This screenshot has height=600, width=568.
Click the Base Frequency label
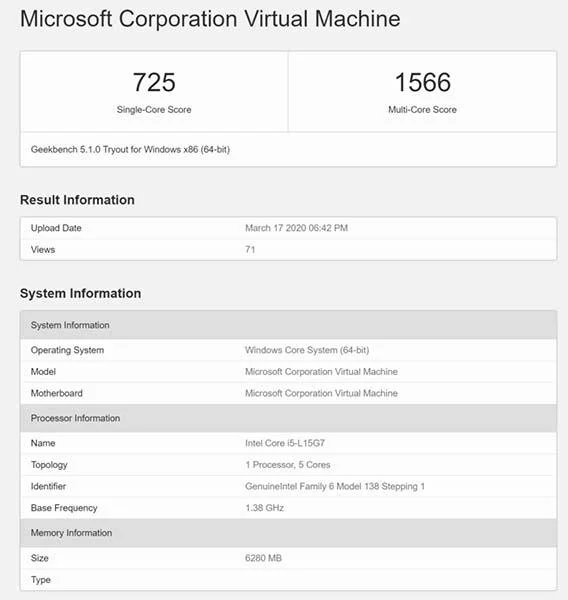(64, 508)
